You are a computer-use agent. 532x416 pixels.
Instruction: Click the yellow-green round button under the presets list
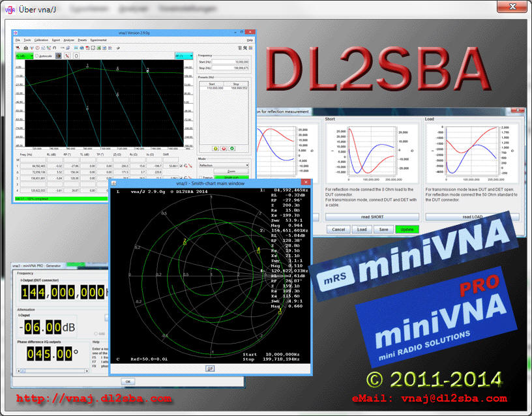coord(215,149)
